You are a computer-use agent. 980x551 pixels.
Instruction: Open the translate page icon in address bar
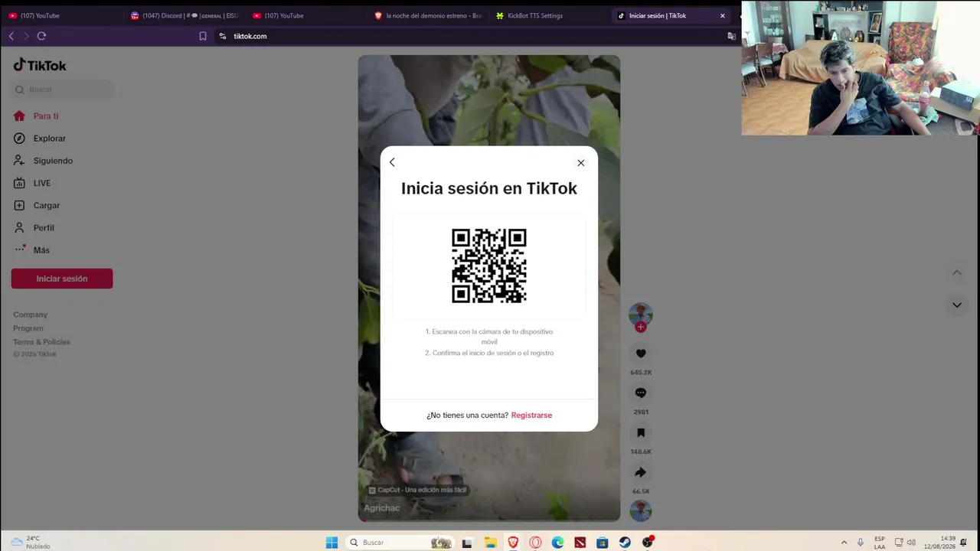[731, 36]
